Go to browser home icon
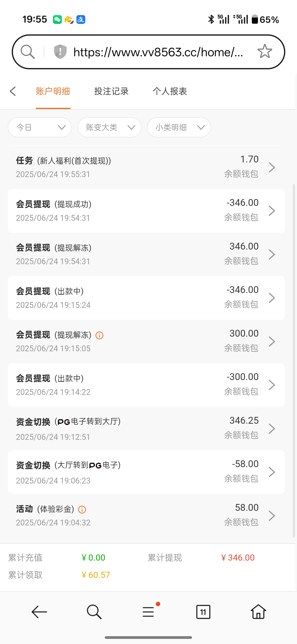Image resolution: width=297 pixels, height=644 pixels. pos(258,612)
